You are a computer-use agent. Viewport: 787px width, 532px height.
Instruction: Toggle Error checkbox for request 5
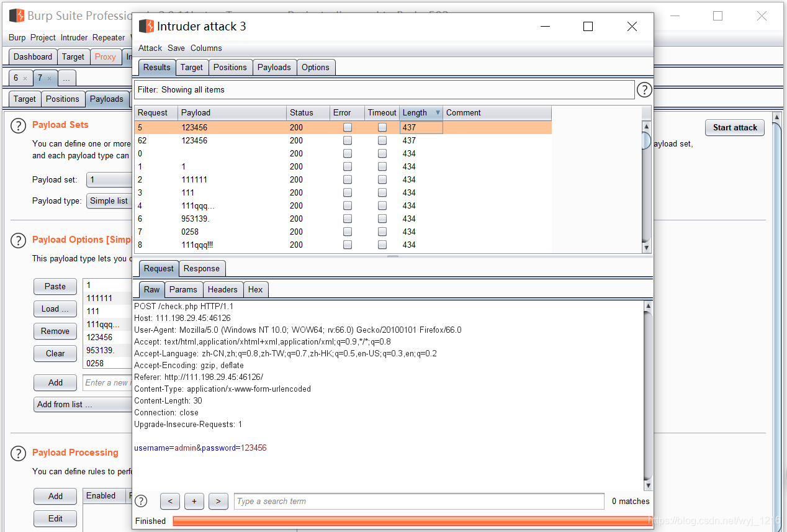click(x=348, y=127)
